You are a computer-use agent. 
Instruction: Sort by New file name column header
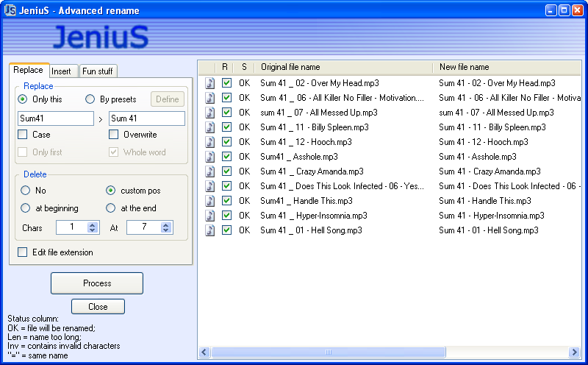507,67
